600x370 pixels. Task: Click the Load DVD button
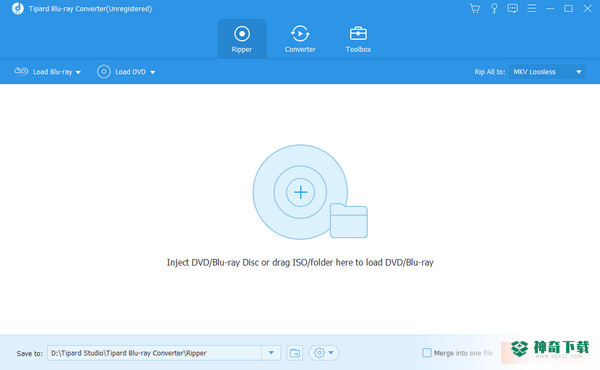click(x=121, y=72)
